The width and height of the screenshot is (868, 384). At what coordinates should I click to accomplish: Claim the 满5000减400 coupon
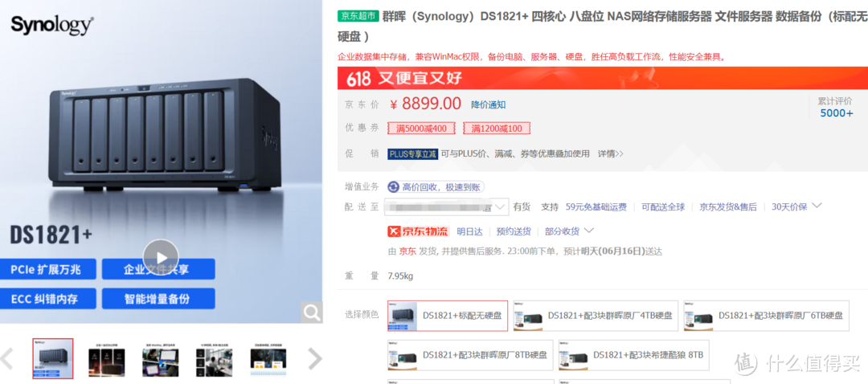pos(420,129)
